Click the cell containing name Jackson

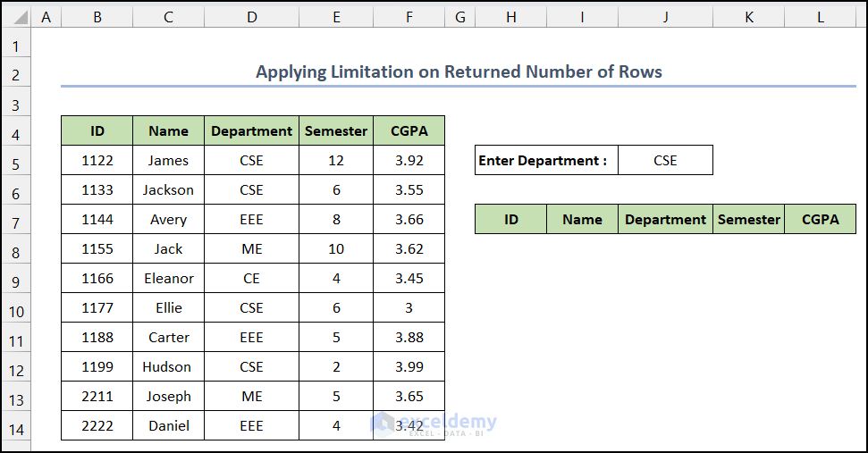click(168, 190)
